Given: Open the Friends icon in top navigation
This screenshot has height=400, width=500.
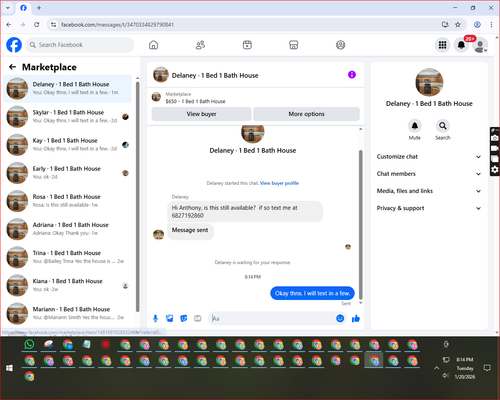Looking at the screenshot, I should [200, 45].
